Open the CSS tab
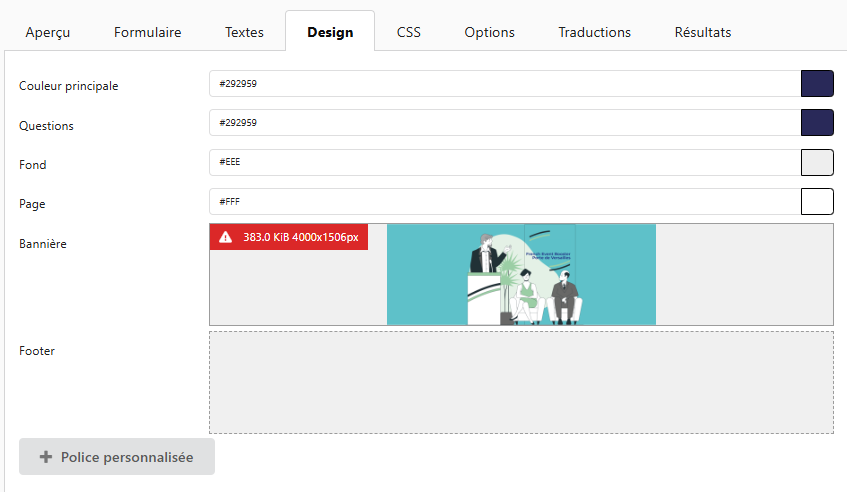Image resolution: width=847 pixels, height=492 pixels. tap(408, 32)
